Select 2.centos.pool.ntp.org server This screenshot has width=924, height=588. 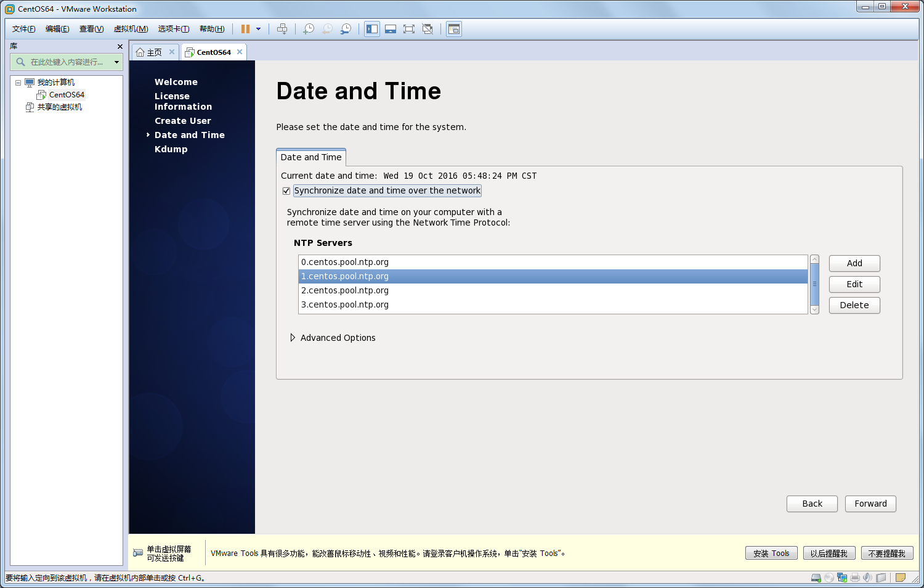553,290
